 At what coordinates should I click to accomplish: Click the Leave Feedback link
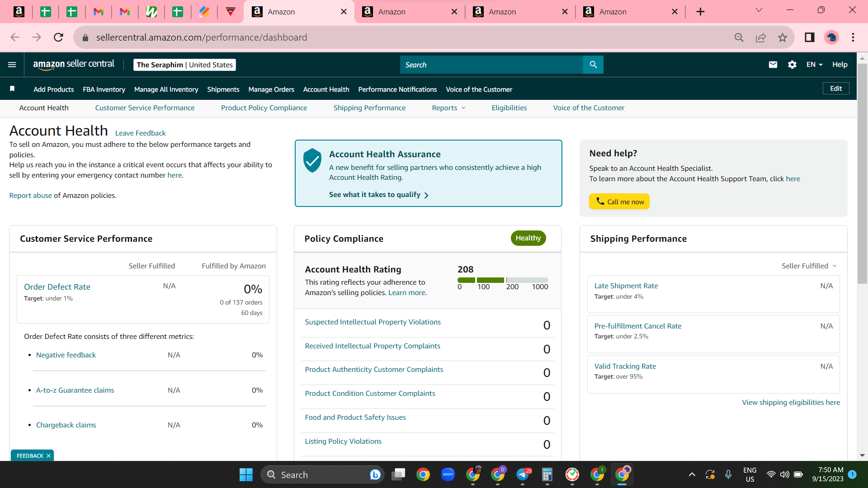(x=141, y=133)
